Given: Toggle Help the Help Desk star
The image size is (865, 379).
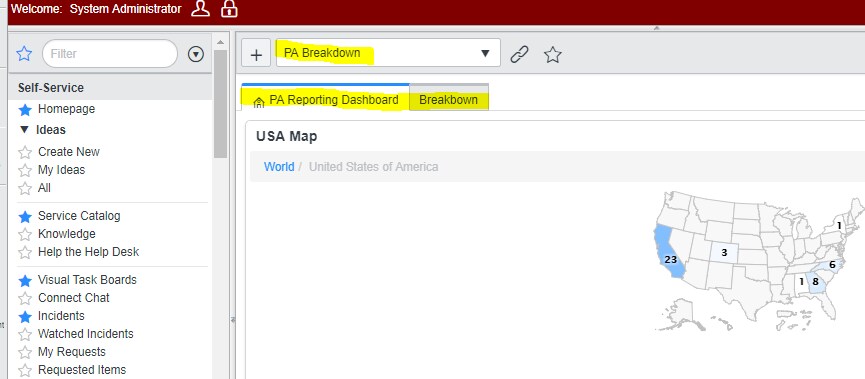Looking at the screenshot, I should (x=25, y=253).
